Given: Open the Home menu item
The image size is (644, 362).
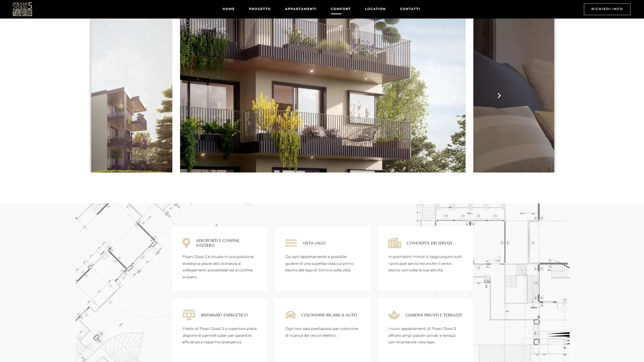Looking at the screenshot, I should 228,9.
